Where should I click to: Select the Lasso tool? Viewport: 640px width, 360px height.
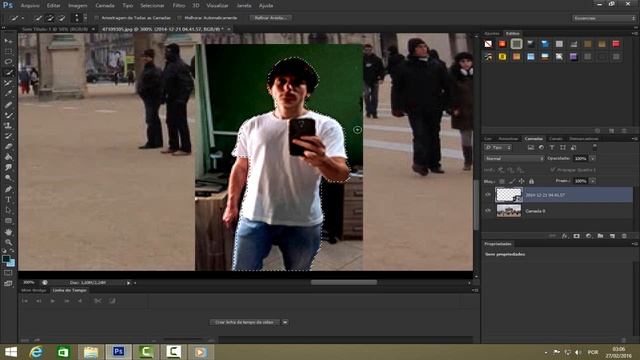click(8, 62)
